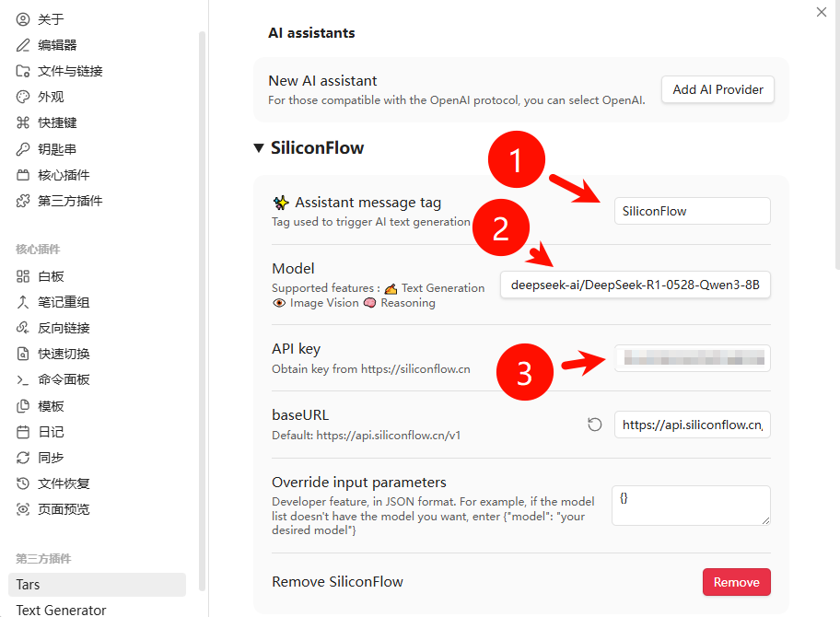The width and height of the screenshot is (840, 617).
Task: Click the baseURL input field
Action: click(x=692, y=425)
